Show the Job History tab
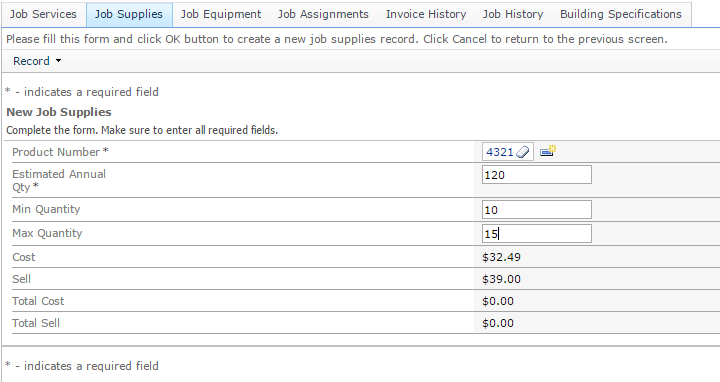Image resolution: width=720 pixels, height=382 pixels. [x=513, y=14]
